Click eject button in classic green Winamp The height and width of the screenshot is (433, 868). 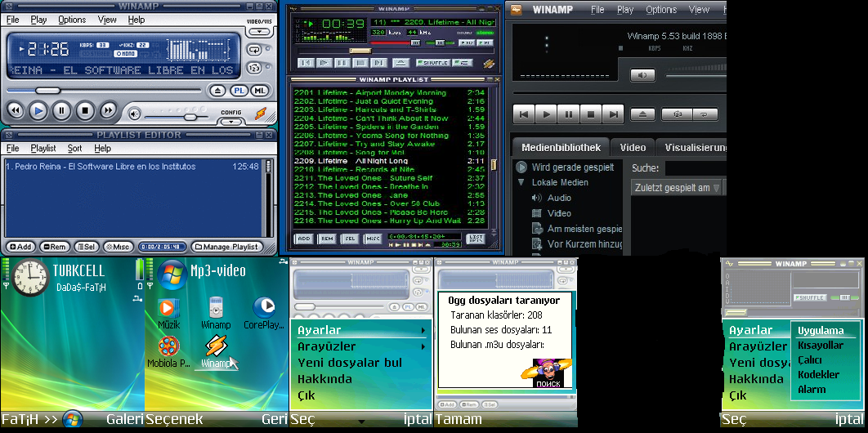400,63
